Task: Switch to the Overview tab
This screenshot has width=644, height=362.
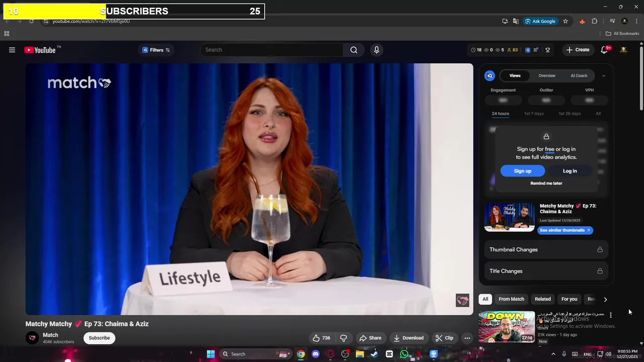Action: pos(547,75)
